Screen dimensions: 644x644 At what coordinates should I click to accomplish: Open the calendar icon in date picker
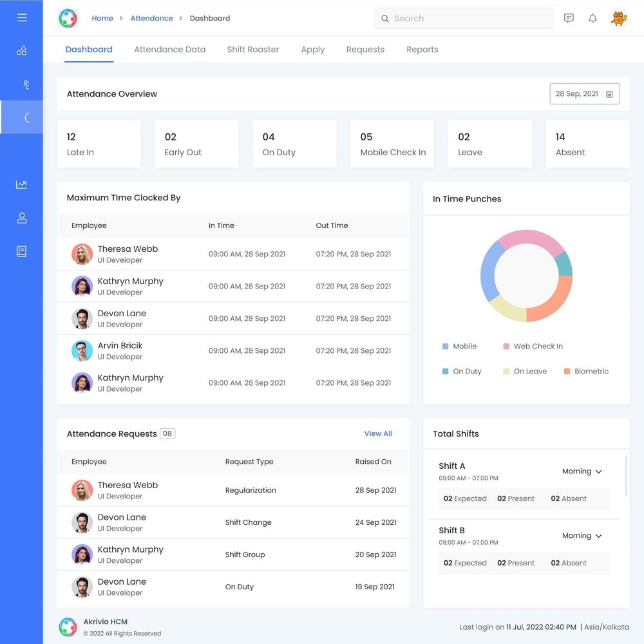pos(609,94)
